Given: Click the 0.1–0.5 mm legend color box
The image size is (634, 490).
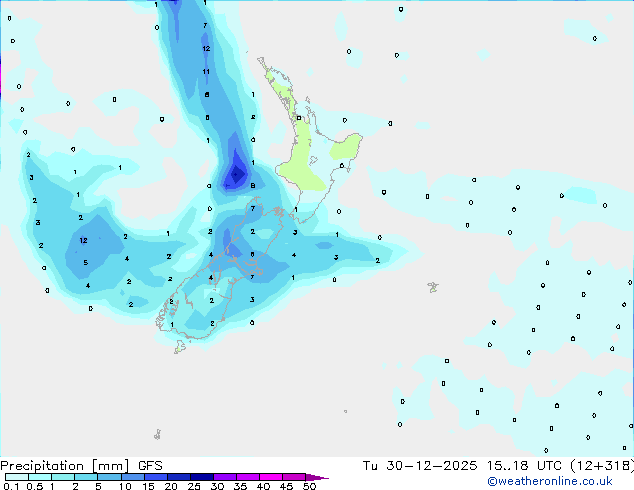Looking at the screenshot, I should [17, 477].
